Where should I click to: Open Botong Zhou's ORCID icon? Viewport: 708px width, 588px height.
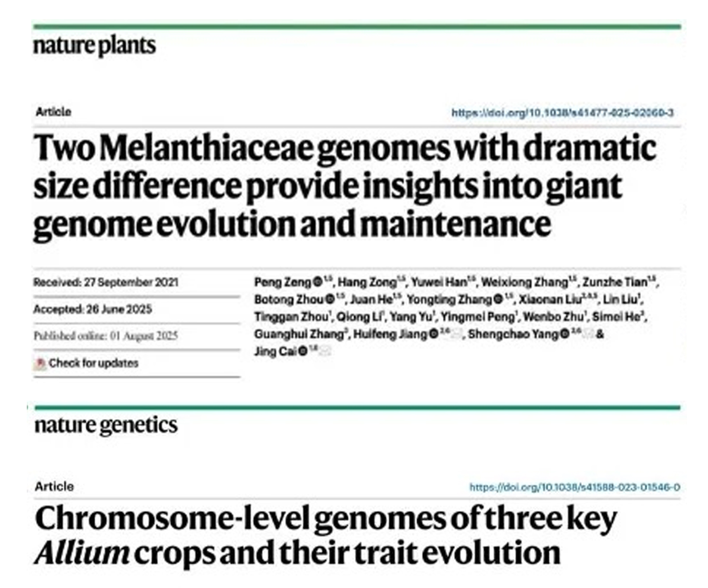click(x=330, y=299)
